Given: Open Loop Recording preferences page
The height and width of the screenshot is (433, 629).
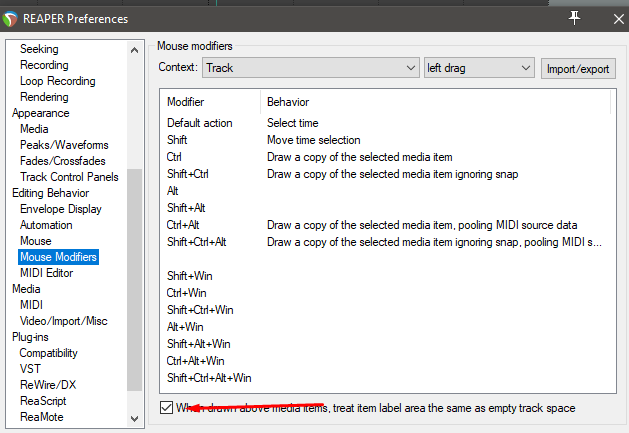Looking at the screenshot, I should pos(58,81).
